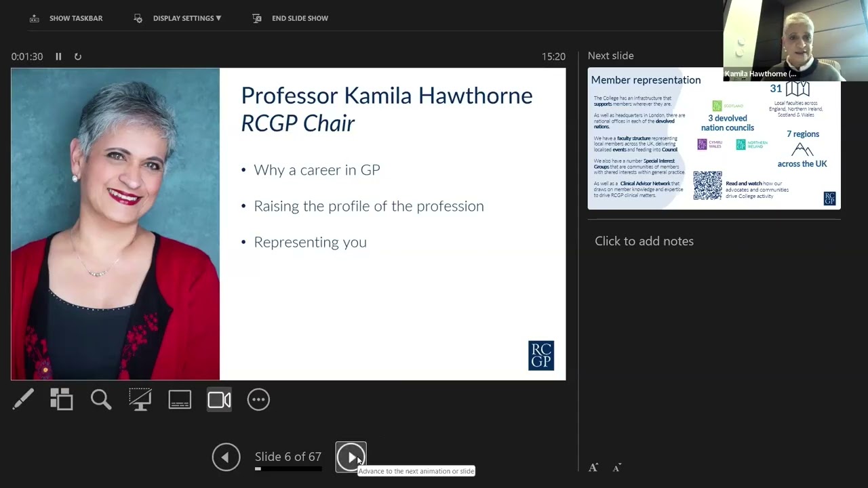The image size is (868, 488).
Task: Click the Display Settings monitor icon
Action: [138, 18]
